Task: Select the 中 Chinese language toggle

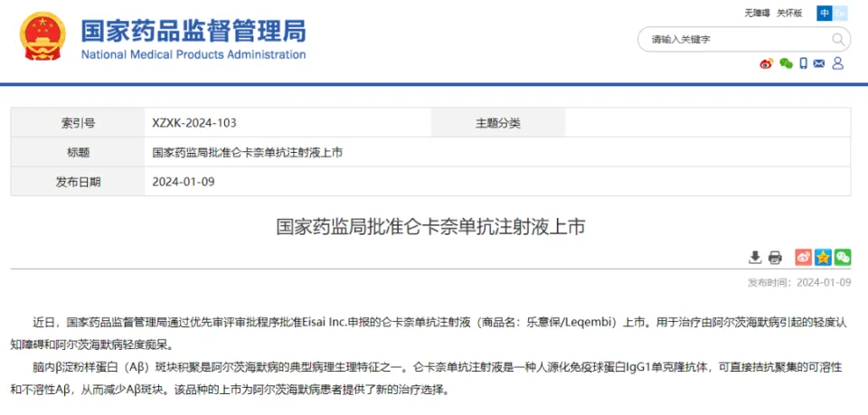Action: click(x=825, y=14)
